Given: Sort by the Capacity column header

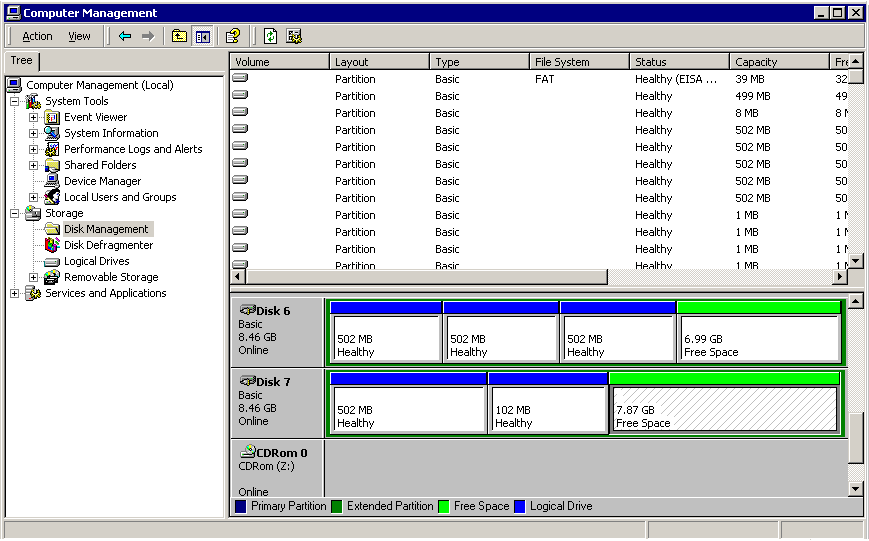Looking at the screenshot, I should 779,62.
